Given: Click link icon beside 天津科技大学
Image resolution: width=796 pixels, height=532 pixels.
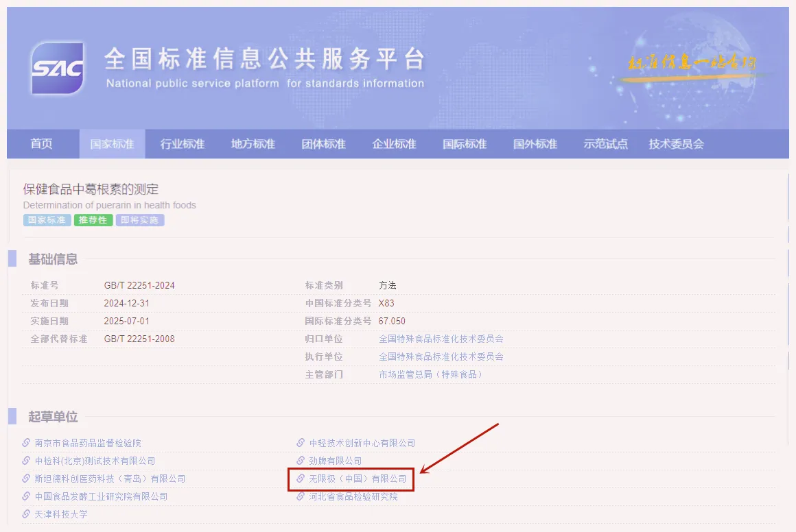Looking at the screenshot, I should (26, 513).
